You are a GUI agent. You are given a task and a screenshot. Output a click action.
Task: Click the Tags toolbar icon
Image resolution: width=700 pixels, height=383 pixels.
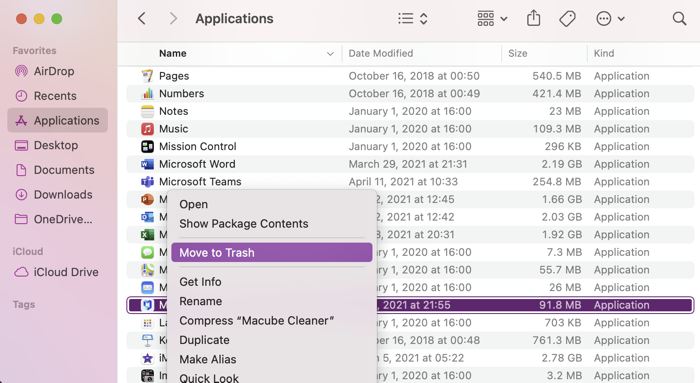(567, 19)
